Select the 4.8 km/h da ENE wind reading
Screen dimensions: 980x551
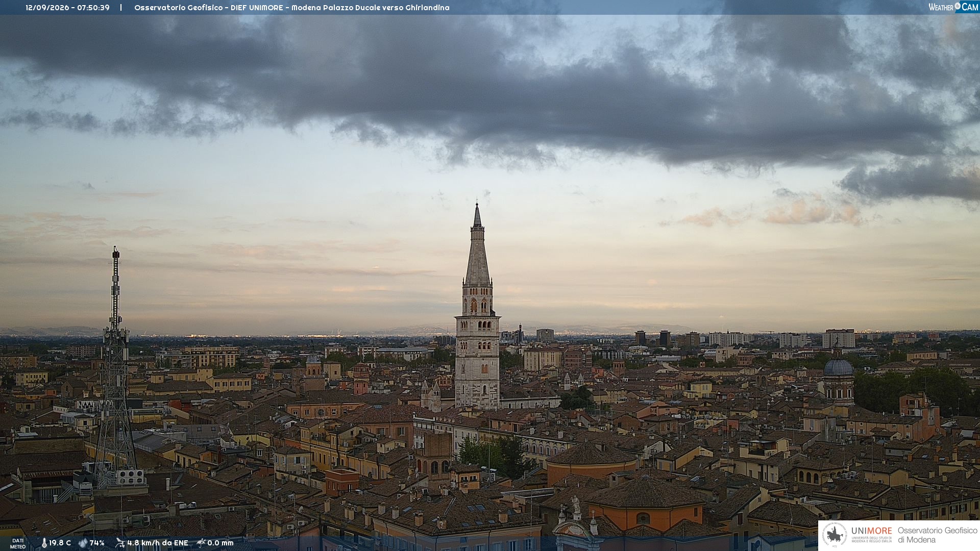tap(158, 543)
